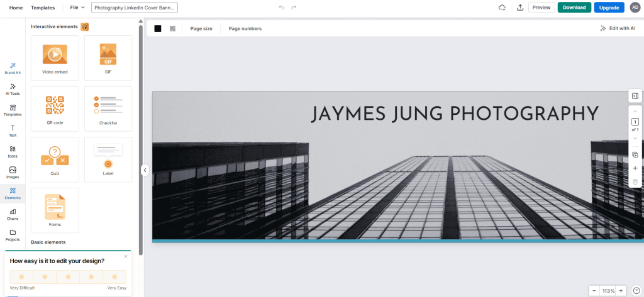
Task: Select the JAYMES JUNG PHOTOGRAPHY heading
Action: (454, 114)
